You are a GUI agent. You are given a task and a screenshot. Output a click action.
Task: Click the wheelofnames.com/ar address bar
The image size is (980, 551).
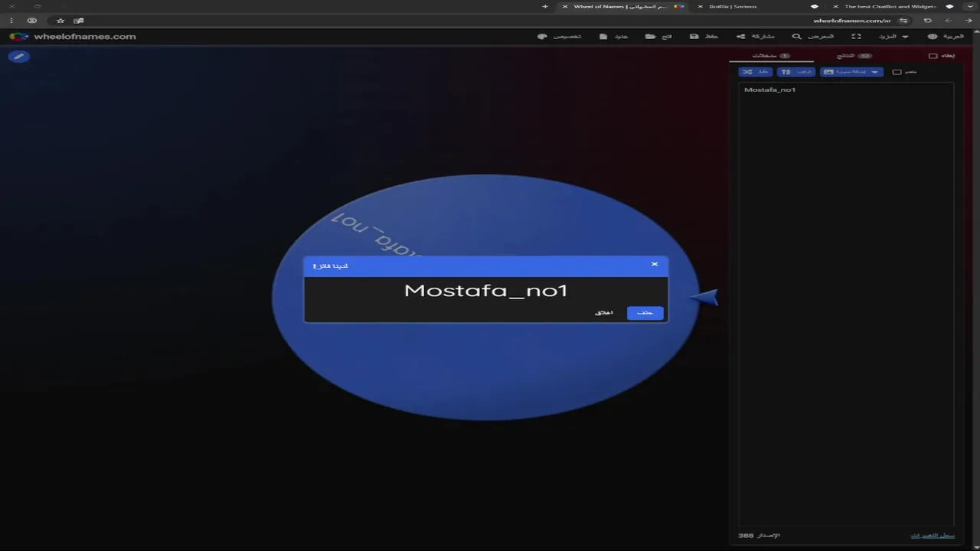tap(851, 21)
